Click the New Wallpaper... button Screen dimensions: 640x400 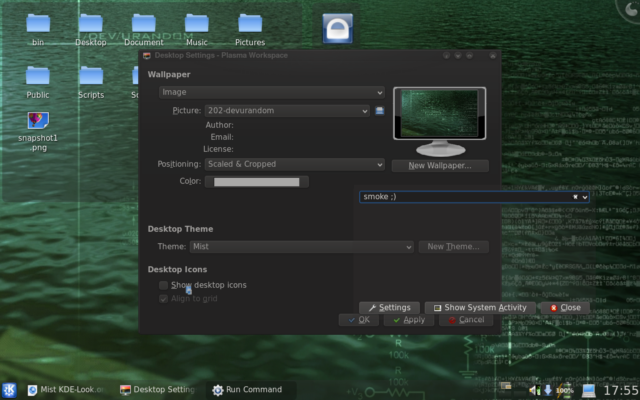[x=440, y=166]
